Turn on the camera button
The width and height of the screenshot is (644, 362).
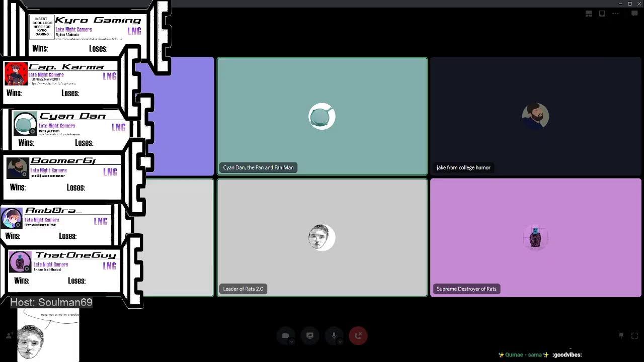pos(285,335)
